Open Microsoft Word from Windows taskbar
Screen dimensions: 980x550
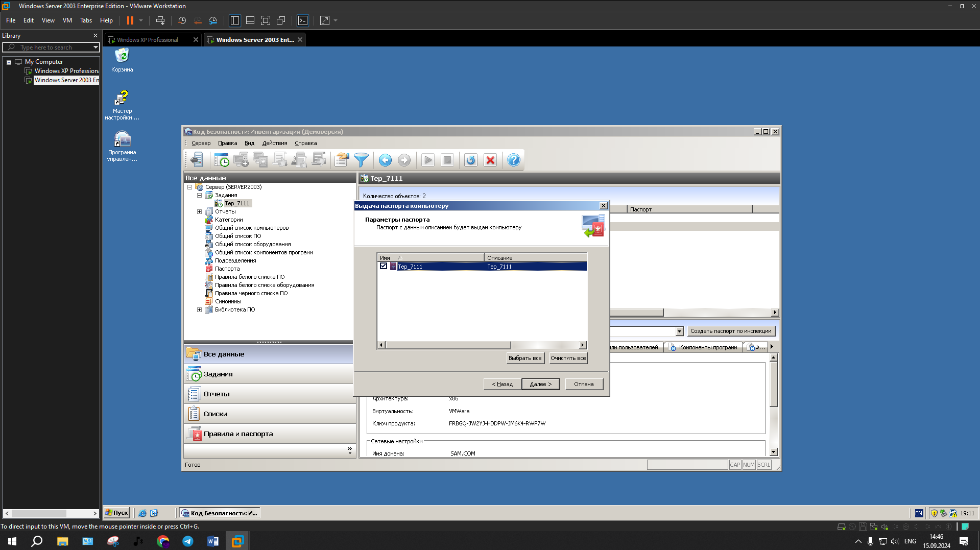213,541
